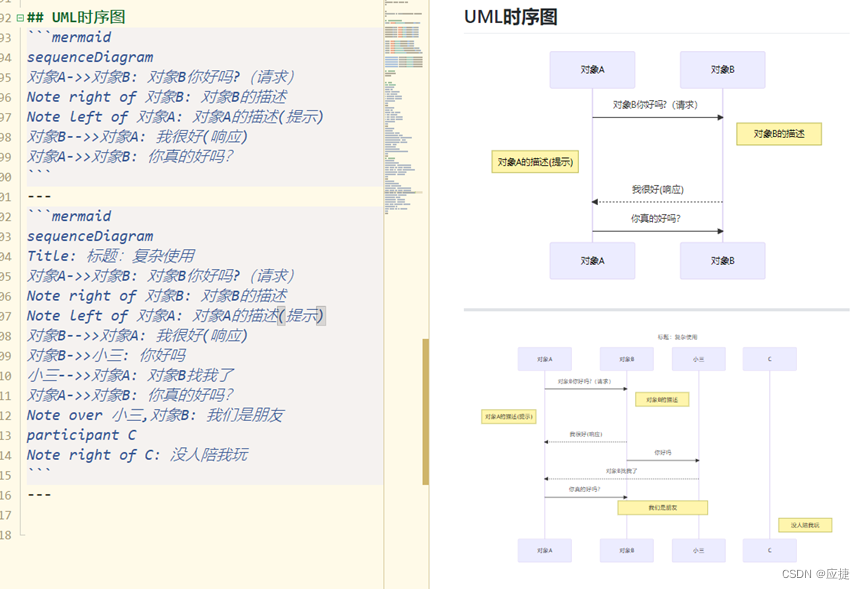Click bottom 对象B box in the large diagram
The height and width of the screenshot is (589, 865).
coord(723,261)
